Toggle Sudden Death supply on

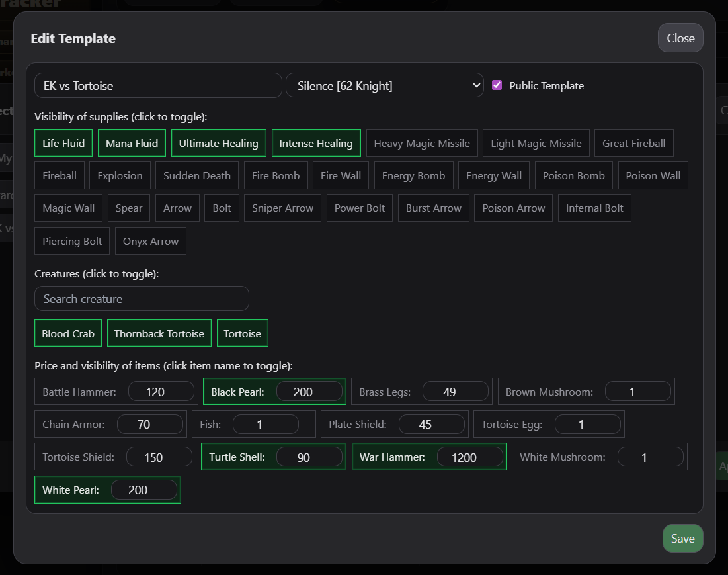point(197,175)
